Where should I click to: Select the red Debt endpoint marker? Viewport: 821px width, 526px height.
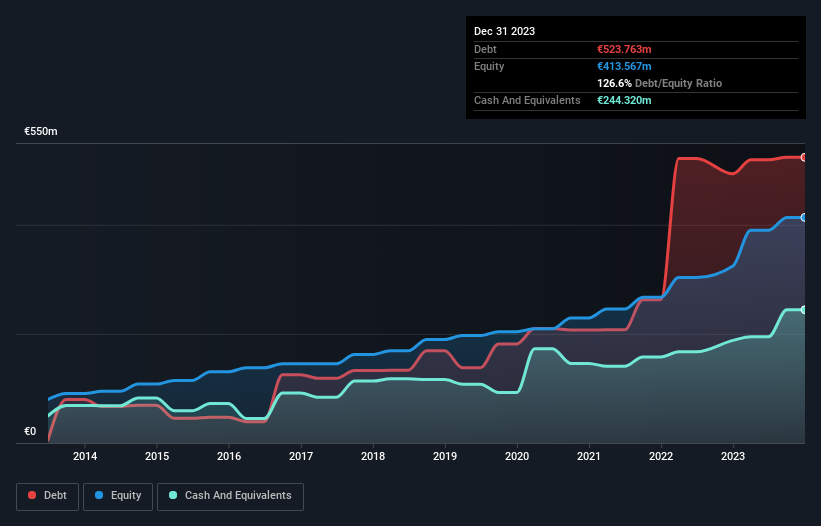[x=804, y=158]
